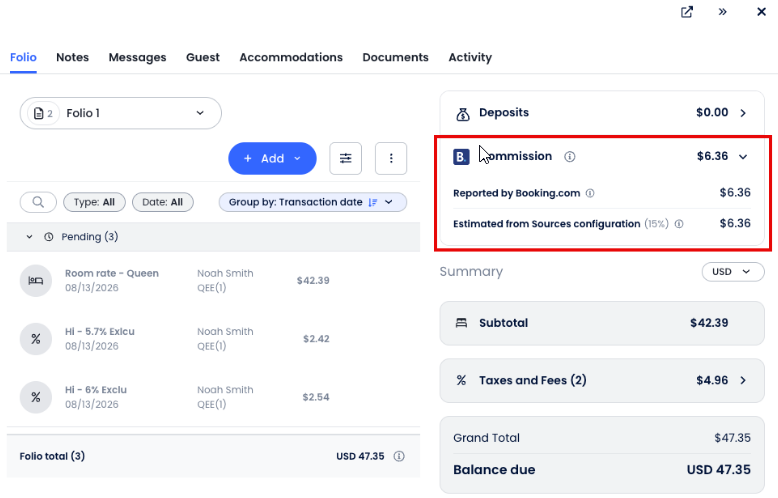Click percent icon for HI - 6% Exclu
This screenshot has height=498, width=778.
pos(36,397)
